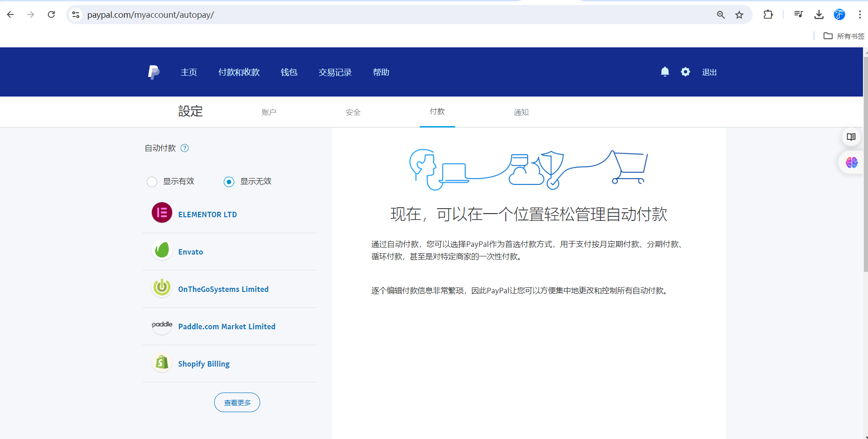Click the Elementor logo icon
868x439 pixels.
[x=162, y=213]
